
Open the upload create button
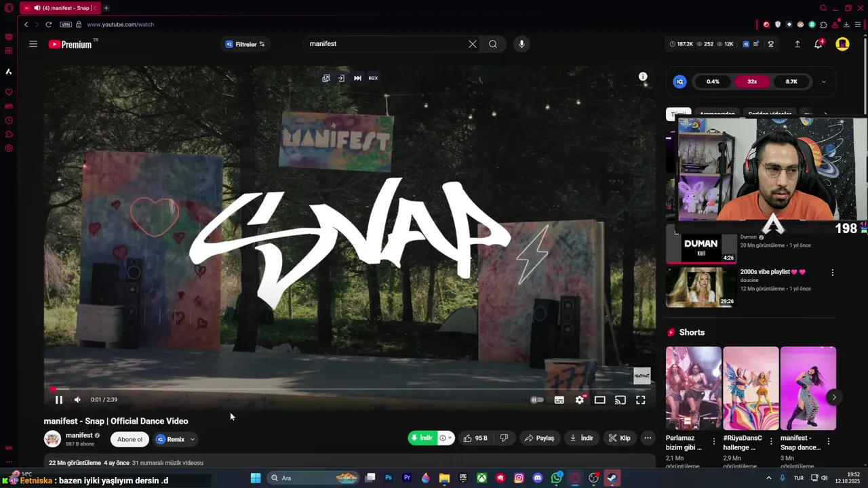[x=797, y=44]
